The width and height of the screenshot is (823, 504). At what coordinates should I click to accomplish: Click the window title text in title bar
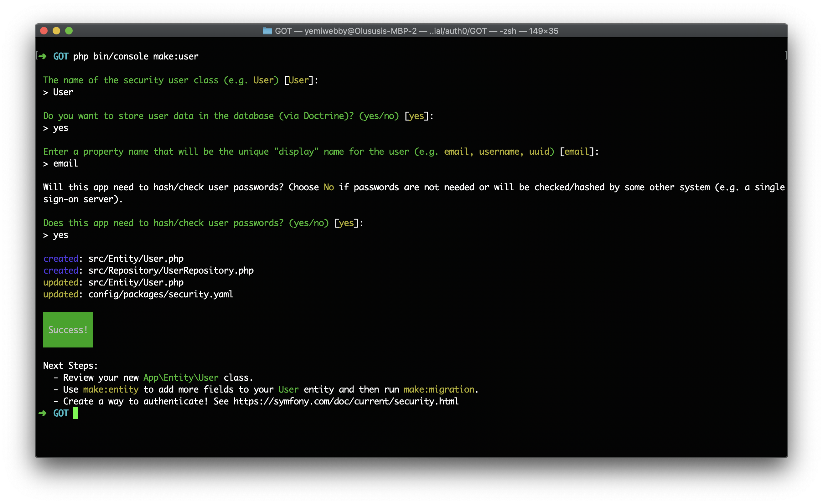click(416, 31)
